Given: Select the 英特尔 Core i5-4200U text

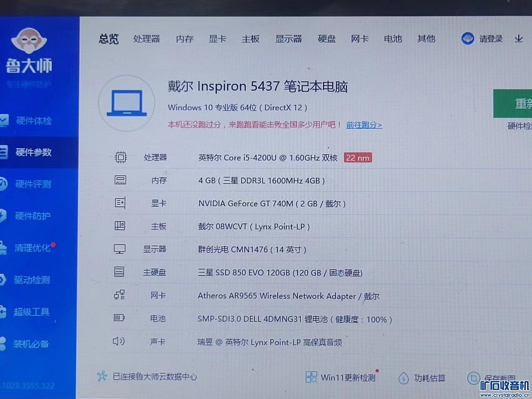Looking at the screenshot, I should click(268, 158).
